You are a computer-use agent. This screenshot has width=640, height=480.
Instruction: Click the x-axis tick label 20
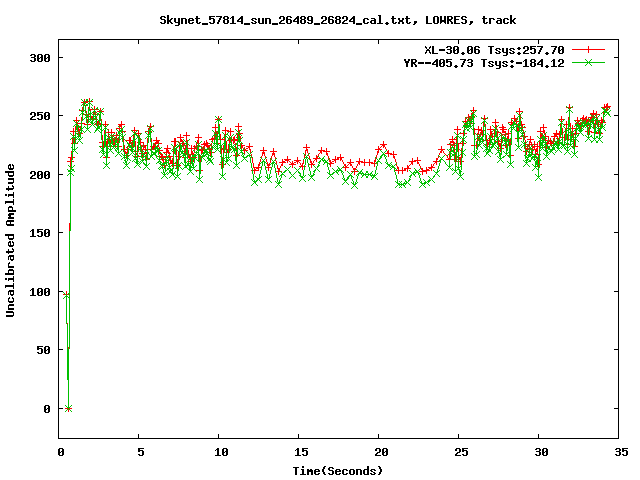pyautogui.click(x=381, y=452)
